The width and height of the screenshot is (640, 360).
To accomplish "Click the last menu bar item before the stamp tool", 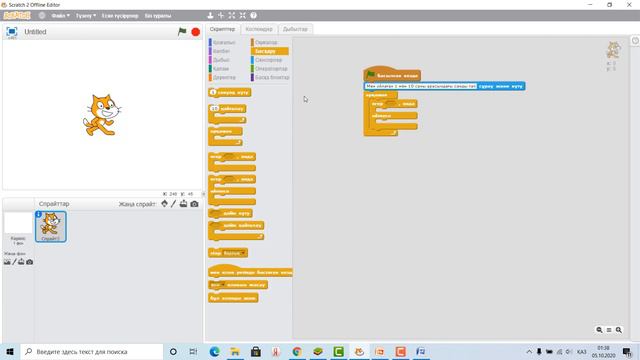I will click(x=158, y=16).
